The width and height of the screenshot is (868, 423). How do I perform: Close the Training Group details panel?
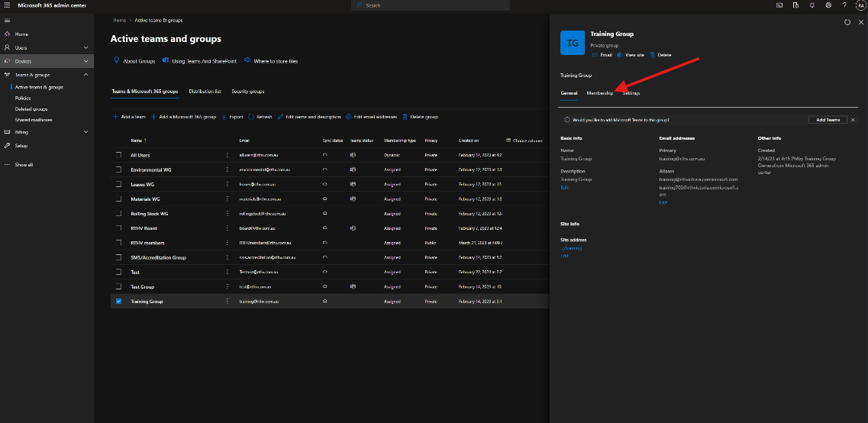point(860,22)
